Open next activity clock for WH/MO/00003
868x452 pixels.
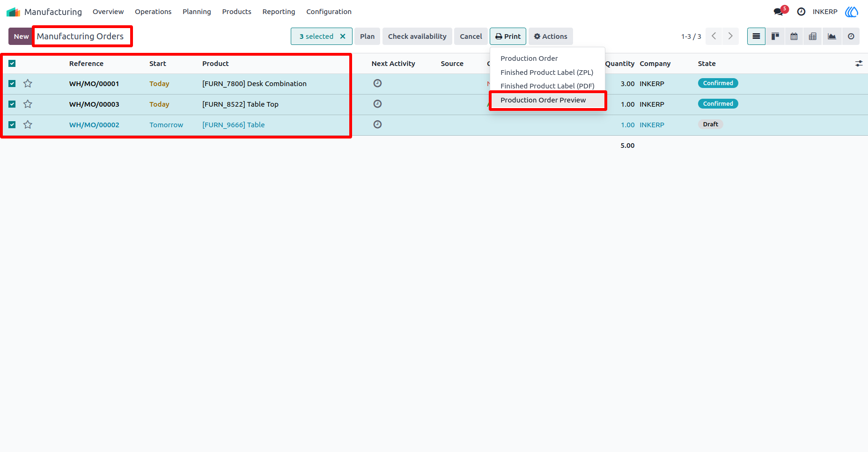pos(377,104)
